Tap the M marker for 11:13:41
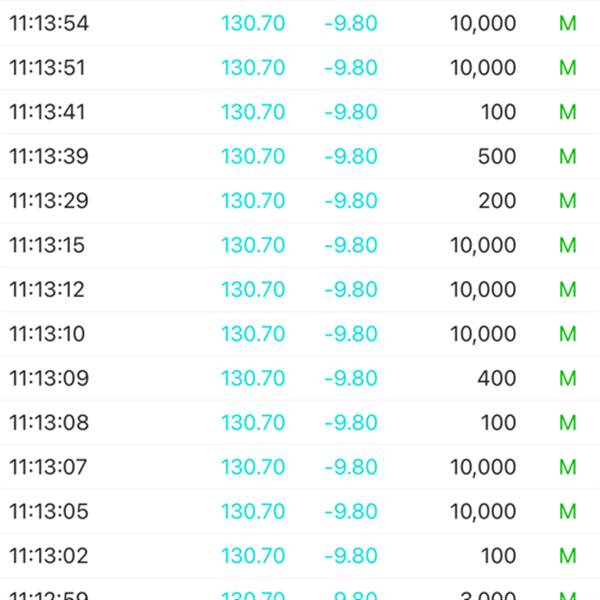The height and width of the screenshot is (600, 600). pyautogui.click(x=567, y=112)
